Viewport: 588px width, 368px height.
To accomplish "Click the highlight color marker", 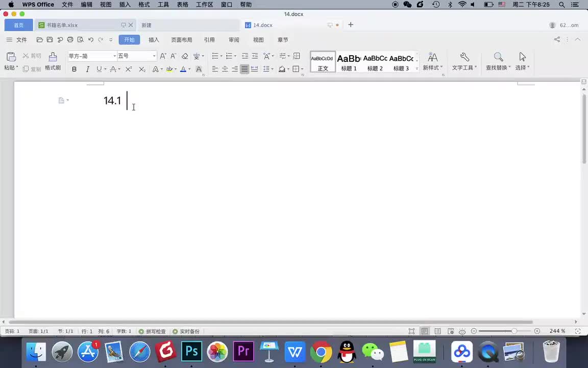I will [x=169, y=69].
